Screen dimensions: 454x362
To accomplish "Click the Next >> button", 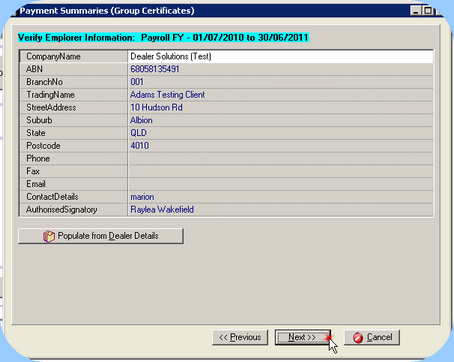I will (302, 337).
